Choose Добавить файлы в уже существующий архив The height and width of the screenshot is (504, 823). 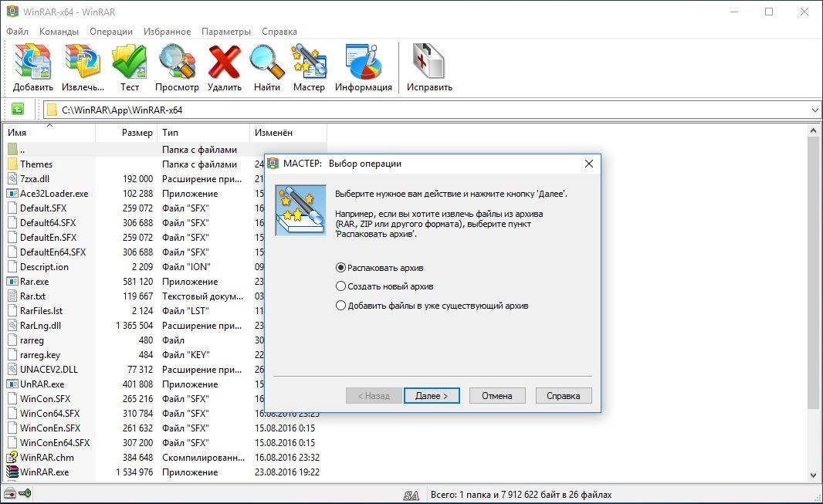point(432,305)
